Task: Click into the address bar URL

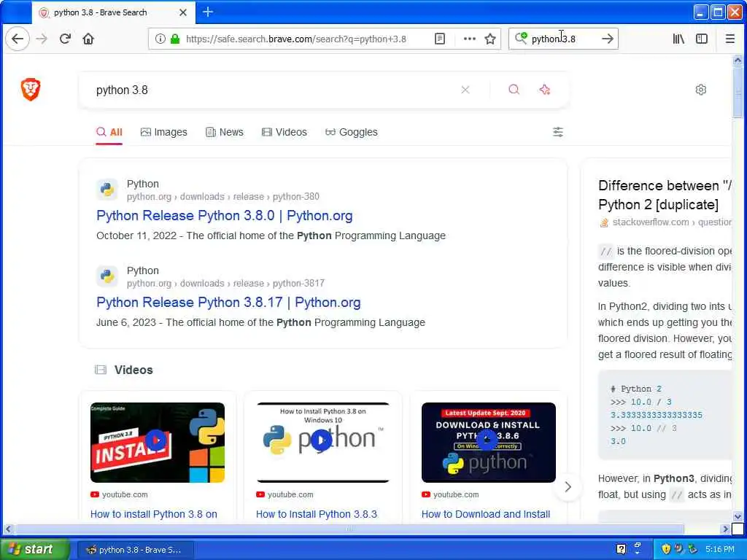Action: point(296,39)
